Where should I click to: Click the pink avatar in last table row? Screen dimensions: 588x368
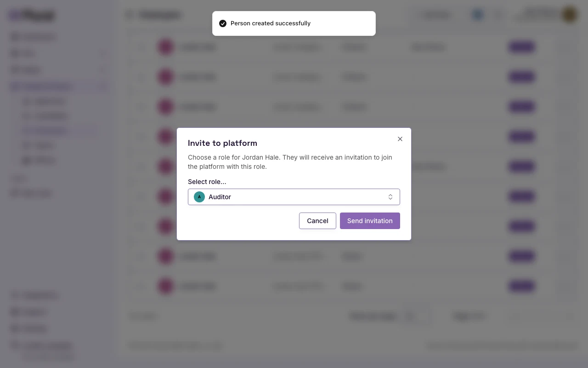tap(166, 286)
